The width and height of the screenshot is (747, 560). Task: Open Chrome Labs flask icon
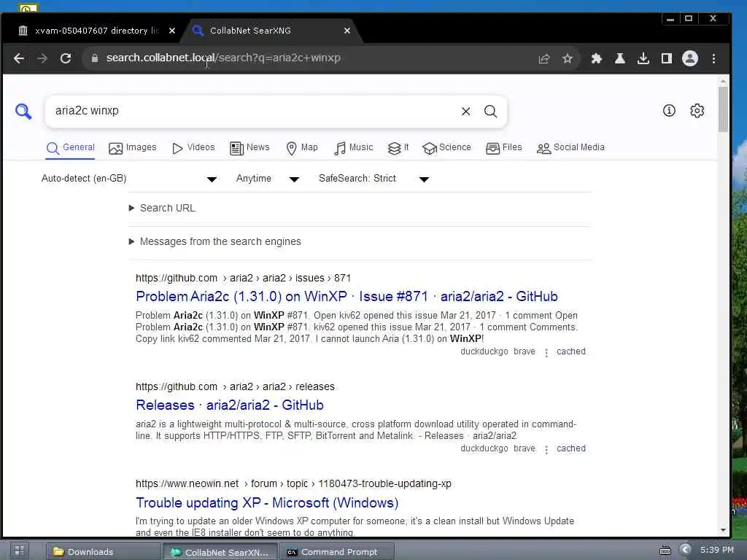point(619,58)
